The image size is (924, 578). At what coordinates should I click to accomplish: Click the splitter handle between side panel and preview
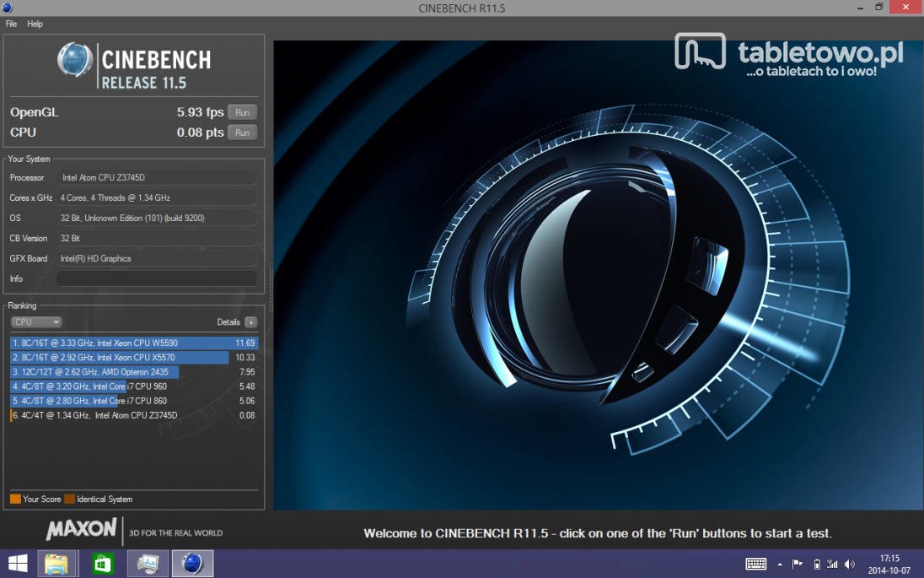point(271,289)
